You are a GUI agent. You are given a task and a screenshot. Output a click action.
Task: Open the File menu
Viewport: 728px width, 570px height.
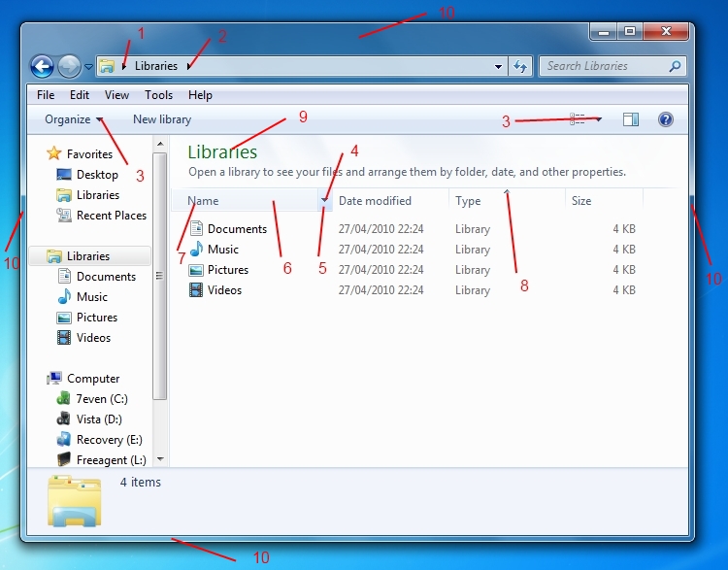pyautogui.click(x=46, y=95)
